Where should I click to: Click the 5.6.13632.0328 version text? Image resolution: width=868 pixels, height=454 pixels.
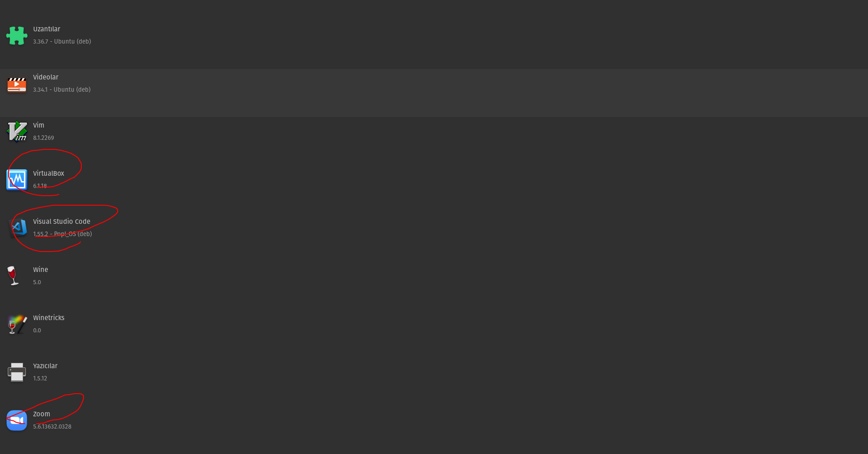click(x=52, y=427)
